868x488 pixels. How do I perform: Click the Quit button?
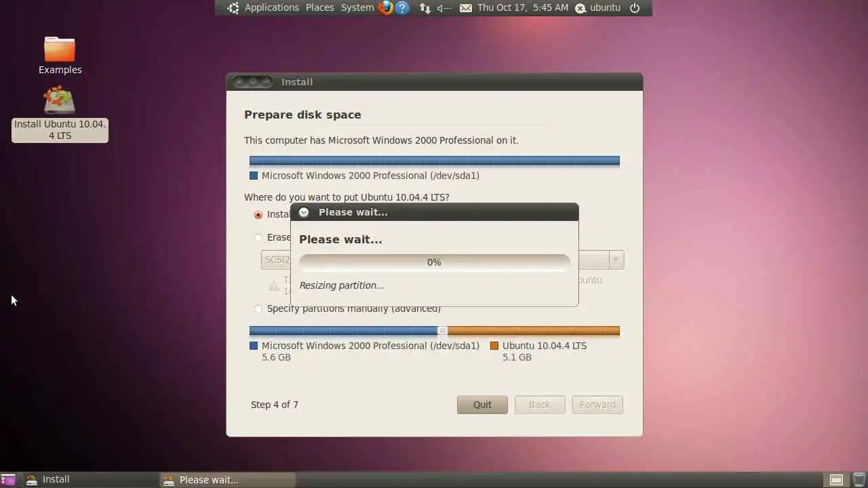482,405
